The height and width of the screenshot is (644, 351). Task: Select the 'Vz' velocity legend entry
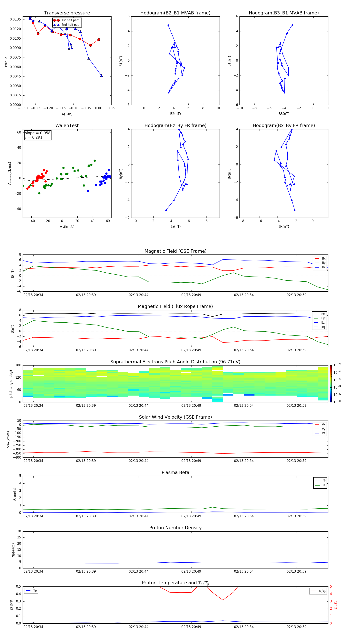click(x=320, y=433)
